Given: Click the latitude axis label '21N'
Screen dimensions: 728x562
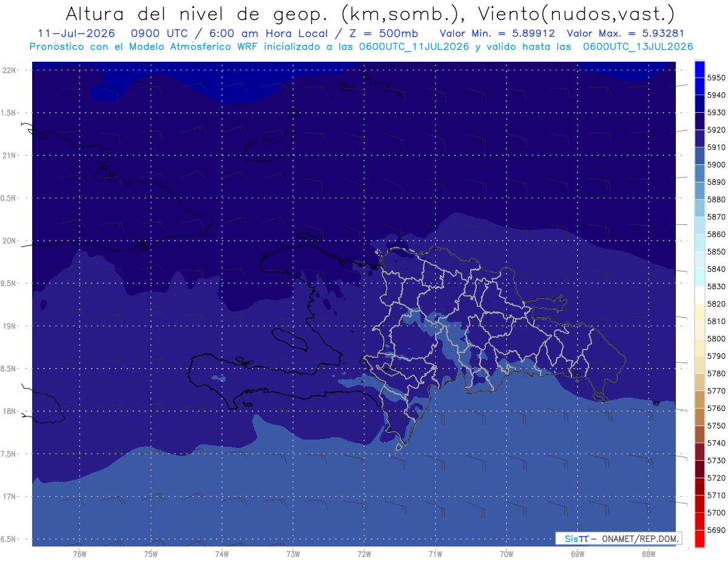Looking at the screenshot, I should pos(9,156).
